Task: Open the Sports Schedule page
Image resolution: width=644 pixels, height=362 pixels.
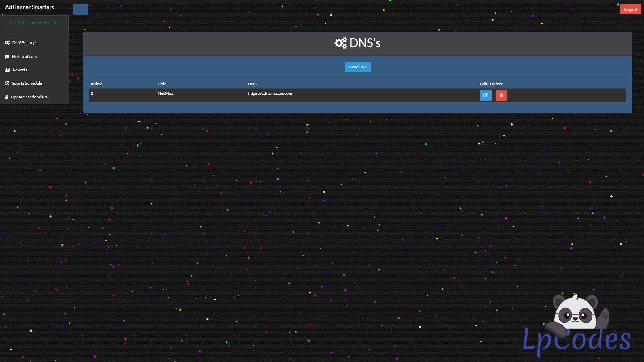Action: pyautogui.click(x=27, y=83)
